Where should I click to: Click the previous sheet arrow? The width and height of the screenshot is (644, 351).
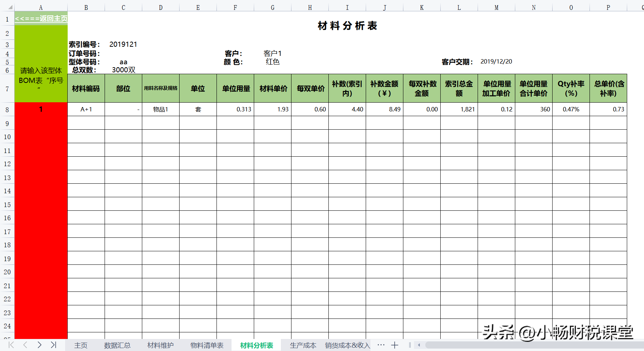coord(25,345)
